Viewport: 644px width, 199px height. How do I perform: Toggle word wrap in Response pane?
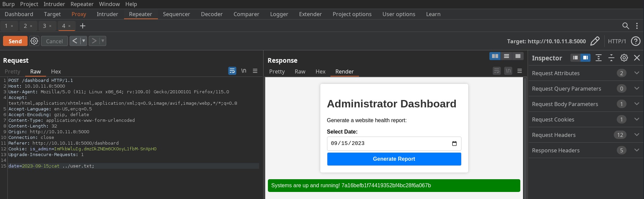(497, 71)
